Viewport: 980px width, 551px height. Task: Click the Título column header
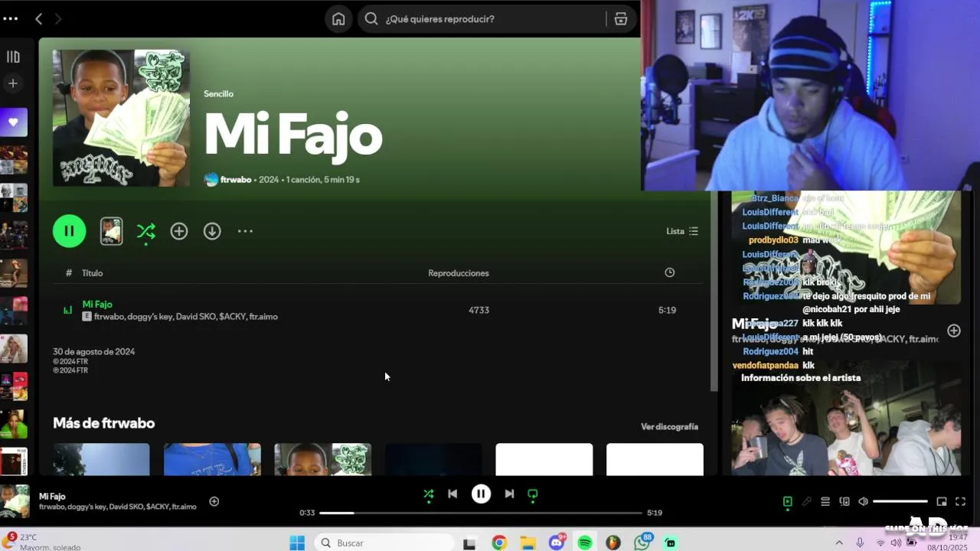point(92,272)
